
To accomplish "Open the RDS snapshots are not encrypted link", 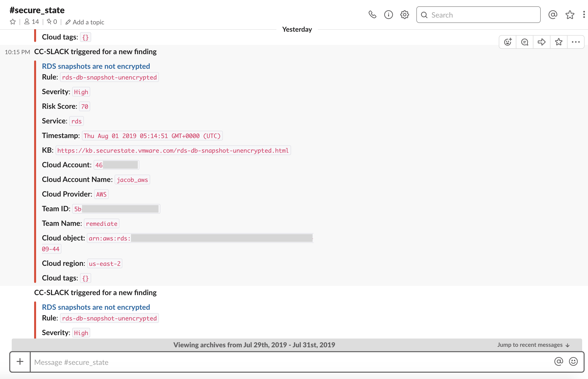I will pos(96,66).
